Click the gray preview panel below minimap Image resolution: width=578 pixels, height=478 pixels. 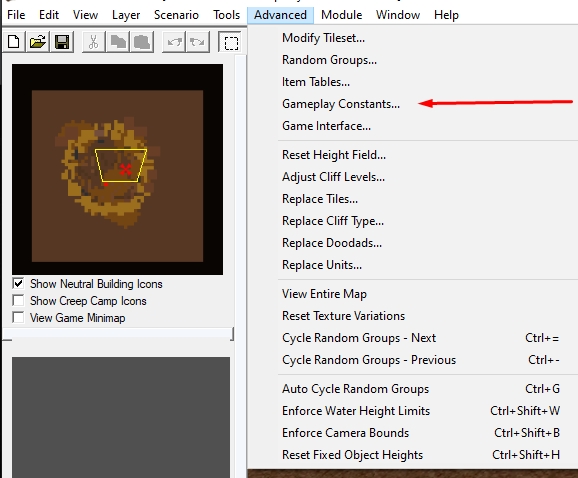click(121, 417)
